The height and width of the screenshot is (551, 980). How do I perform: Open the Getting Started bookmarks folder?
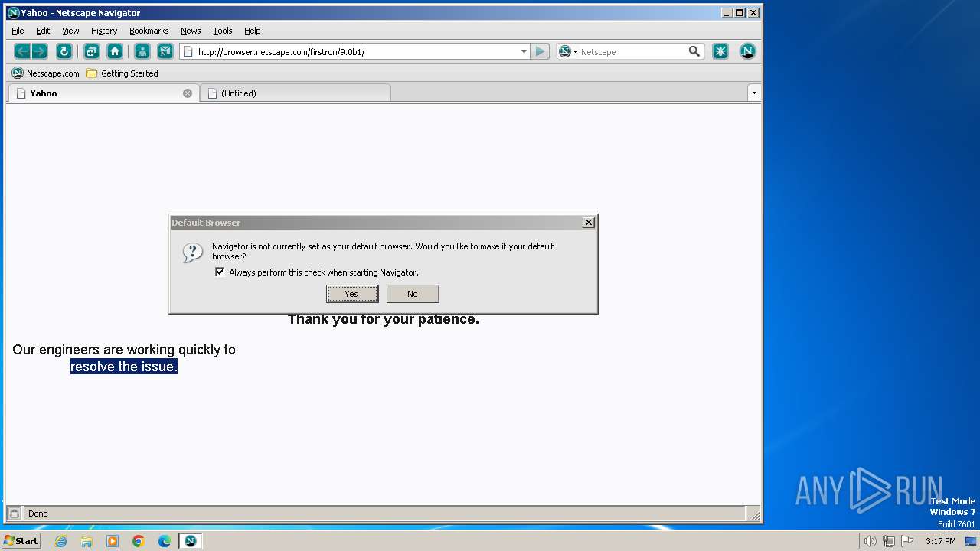122,73
